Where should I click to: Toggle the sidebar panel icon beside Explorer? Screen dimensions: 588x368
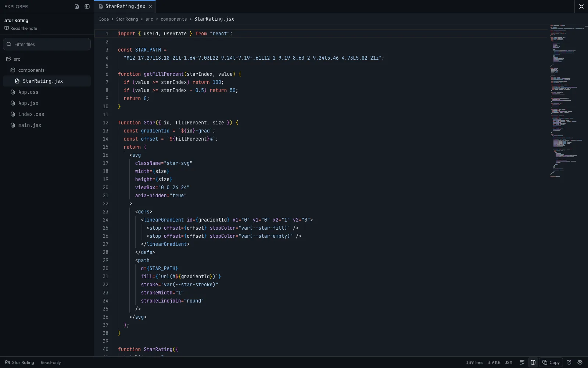[x=87, y=6]
